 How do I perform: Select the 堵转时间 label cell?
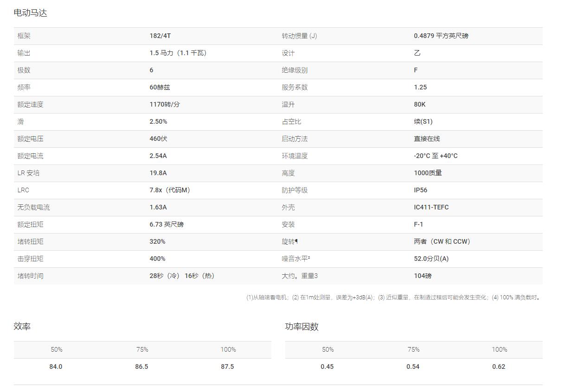(30, 276)
